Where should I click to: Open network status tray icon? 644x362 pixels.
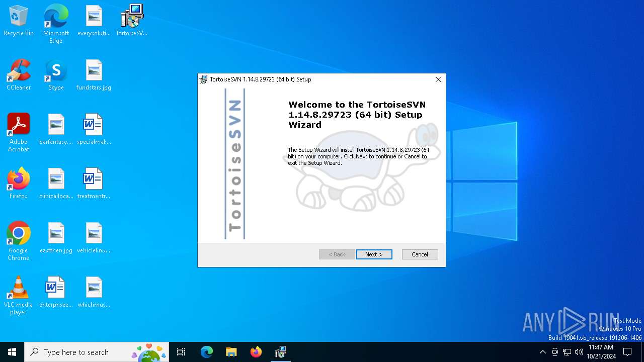[567, 352]
